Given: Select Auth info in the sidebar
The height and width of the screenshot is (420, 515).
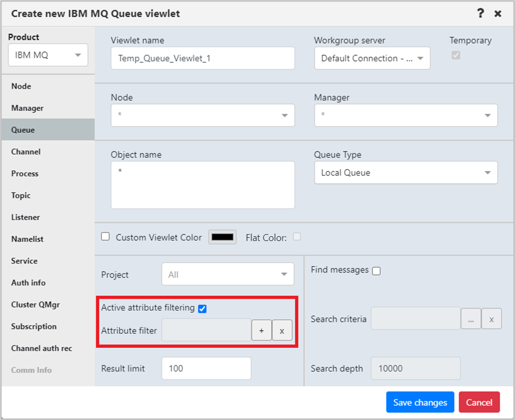Looking at the screenshot, I should 48,283.
